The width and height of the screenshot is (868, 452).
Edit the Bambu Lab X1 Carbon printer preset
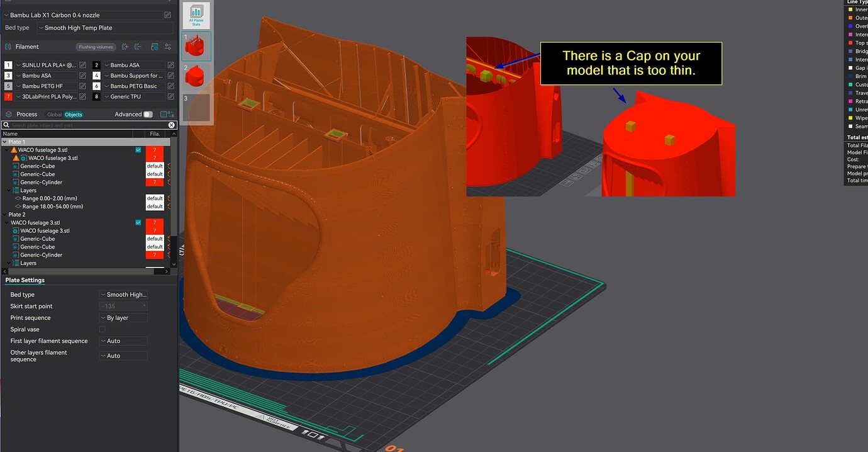(167, 15)
